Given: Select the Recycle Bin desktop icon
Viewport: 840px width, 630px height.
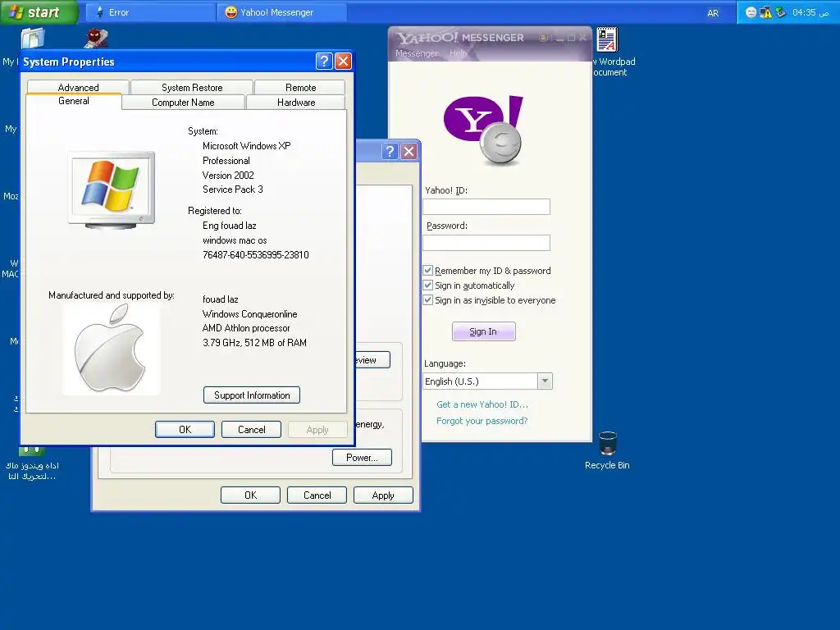Looking at the screenshot, I should pyautogui.click(x=607, y=450).
